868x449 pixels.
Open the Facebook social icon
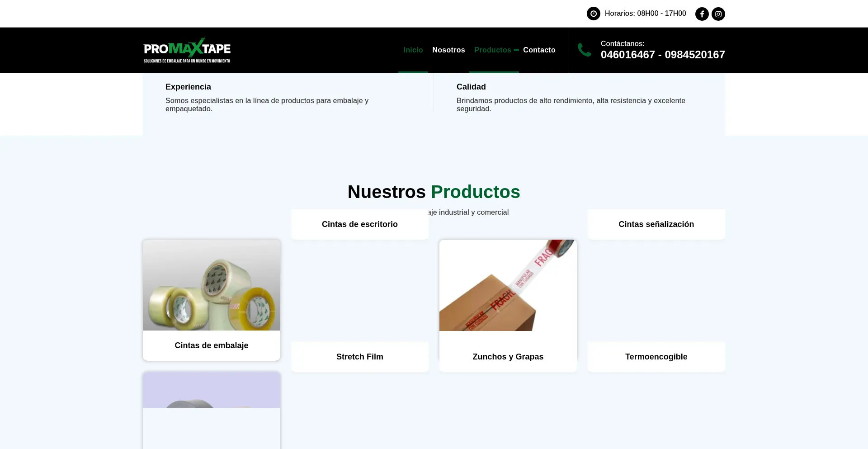pyautogui.click(x=702, y=14)
